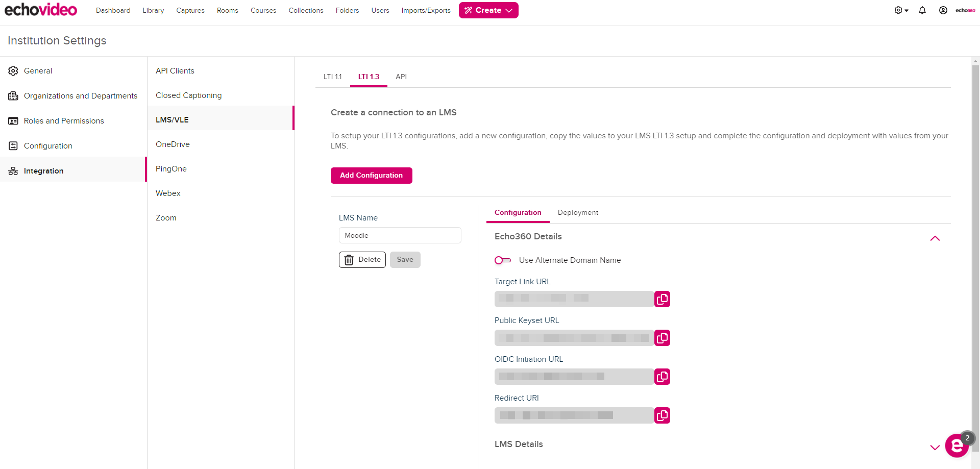The height and width of the screenshot is (469, 980).
Task: Open the settings gear menu
Action: (x=901, y=10)
